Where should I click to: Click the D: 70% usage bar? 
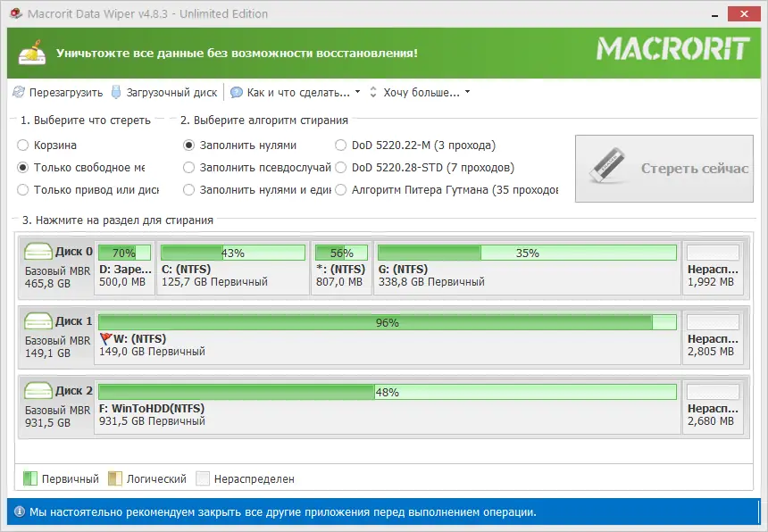pos(124,253)
